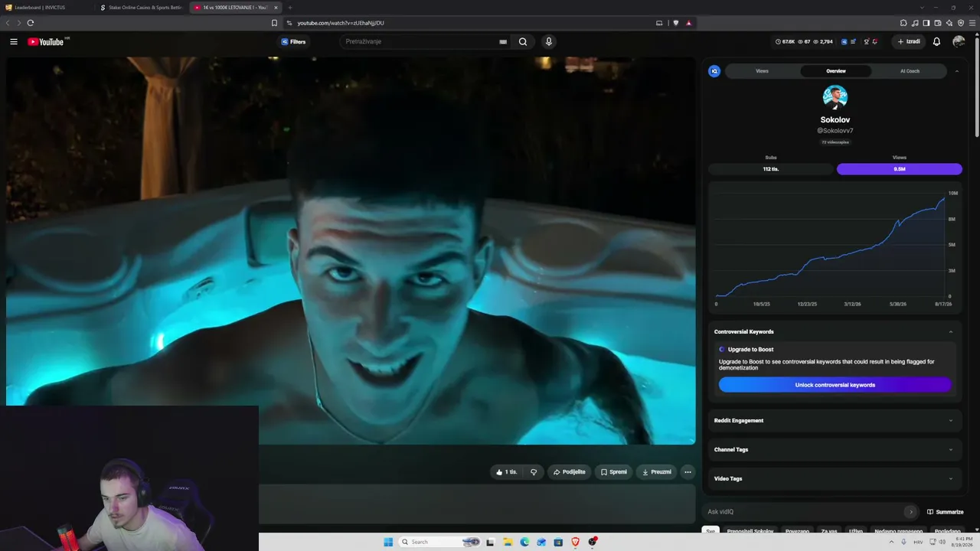Show hidden system tray icons
980x551 pixels.
pyautogui.click(x=890, y=542)
